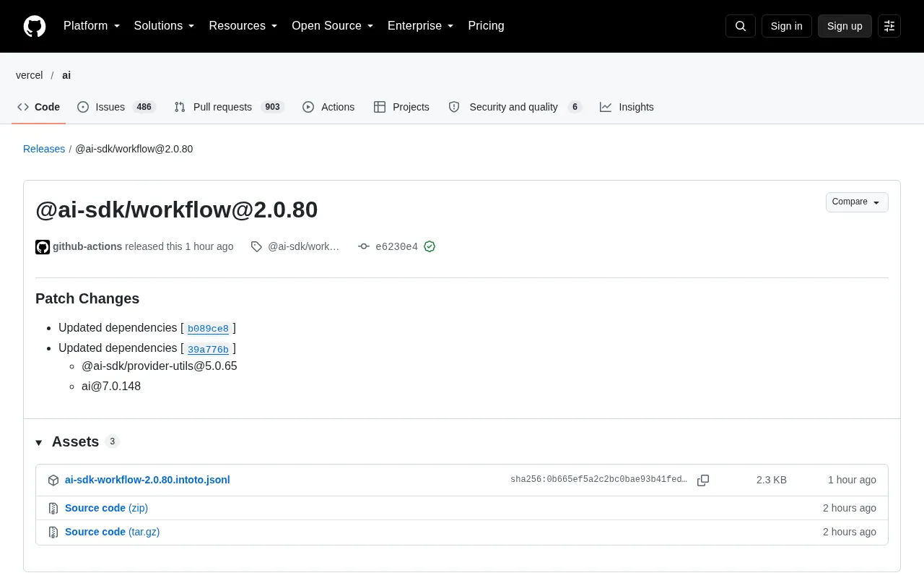Click the zip file icon
Image resolution: width=924 pixels, height=578 pixels.
53,509
